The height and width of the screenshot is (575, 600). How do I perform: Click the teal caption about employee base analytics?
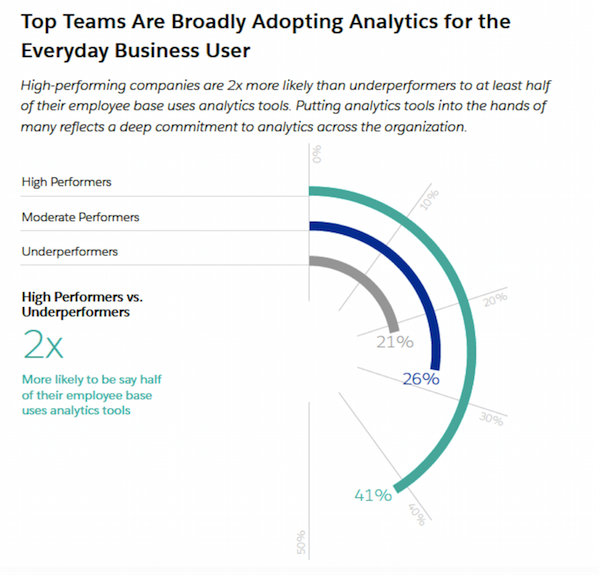pos(88,395)
